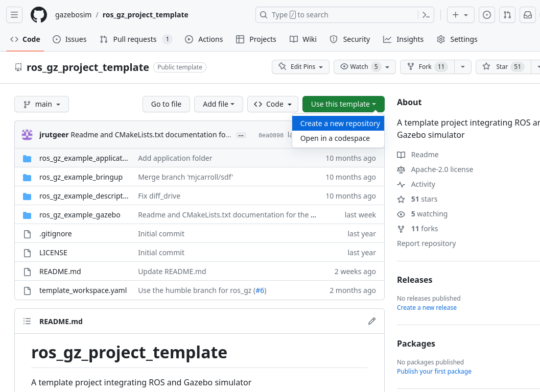
Task: Open the Code clone dropdown
Action: click(x=272, y=104)
